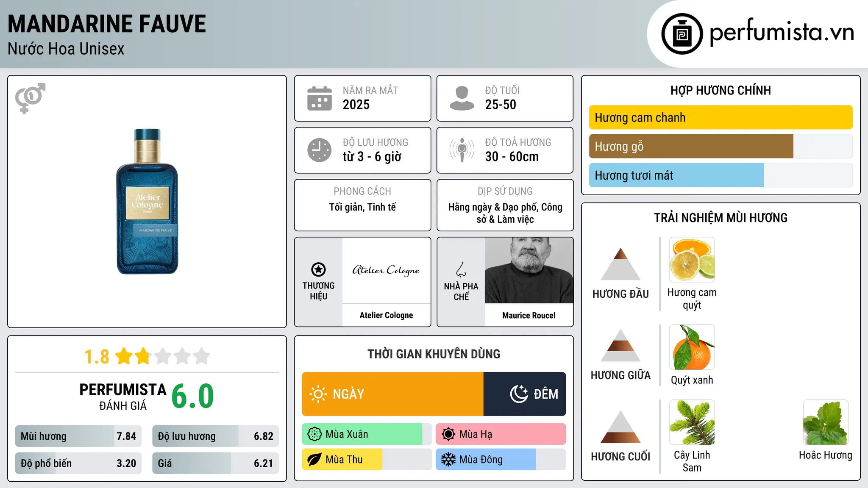Click the unisex gender symbol icon
This screenshot has height=488, width=868.
click(30, 98)
